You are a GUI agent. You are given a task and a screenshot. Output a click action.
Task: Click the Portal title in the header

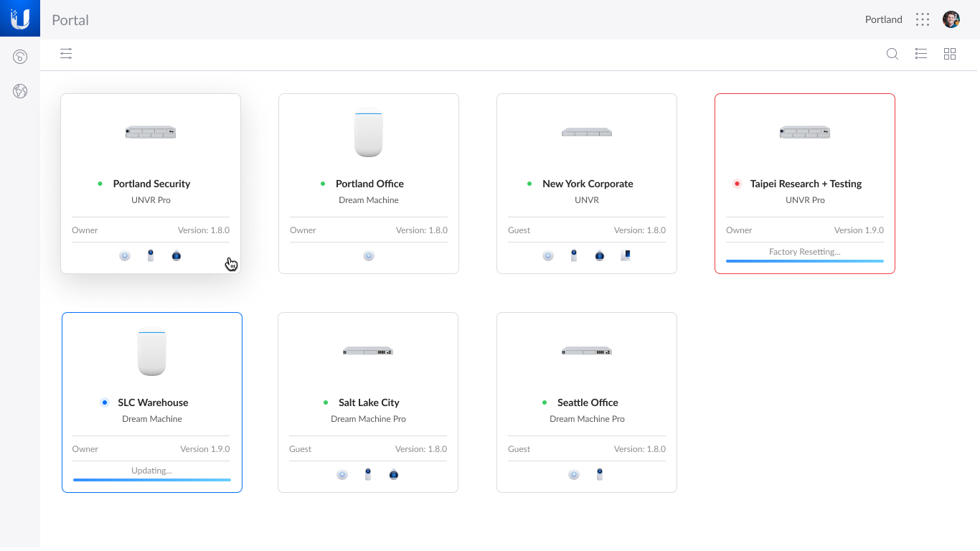tap(70, 20)
